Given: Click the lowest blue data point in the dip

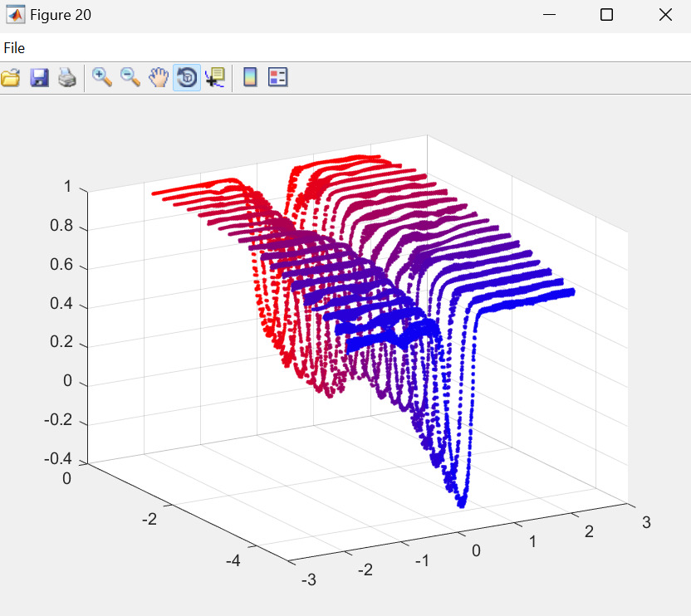Looking at the screenshot, I should [462, 503].
